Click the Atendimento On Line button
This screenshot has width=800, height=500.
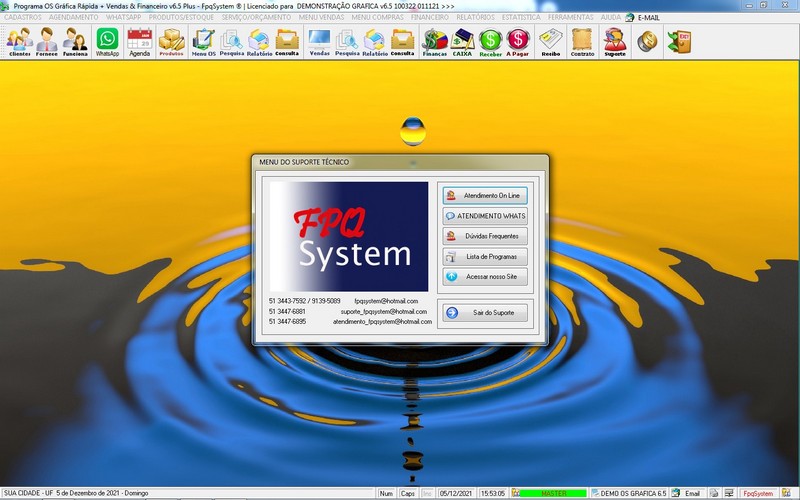click(485, 195)
